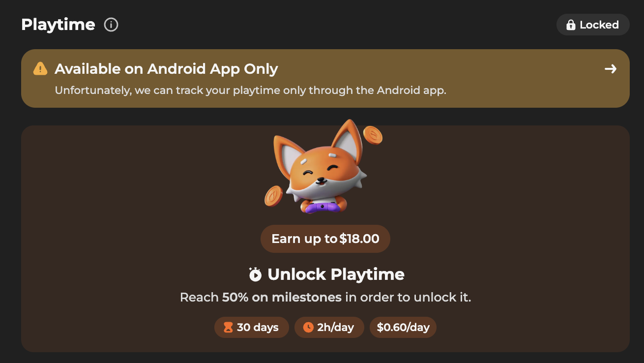The image size is (644, 363).
Task: Click the Android playtime tracking notice text
Action: pyautogui.click(x=250, y=91)
